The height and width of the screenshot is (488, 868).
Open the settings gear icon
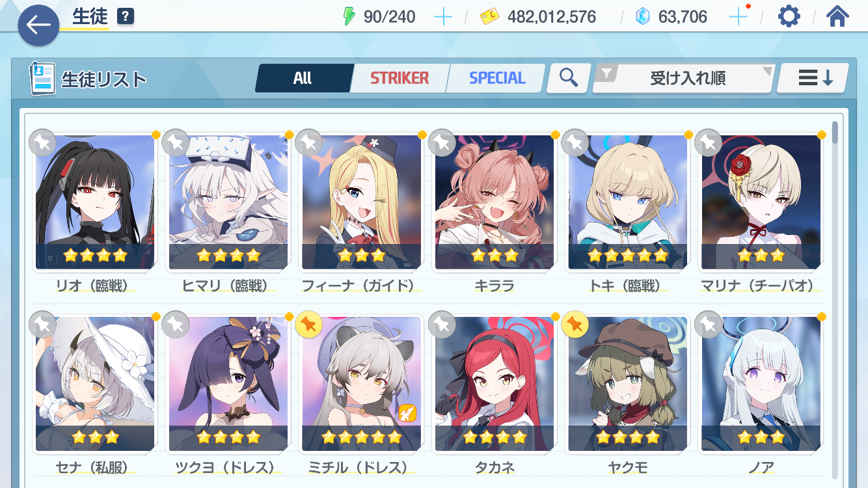[789, 16]
